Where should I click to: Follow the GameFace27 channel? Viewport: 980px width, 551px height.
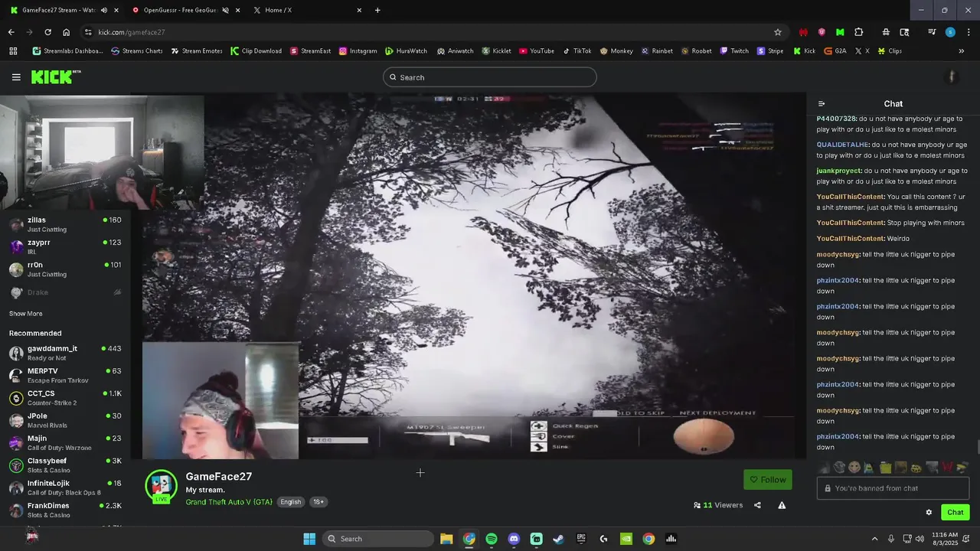pyautogui.click(x=768, y=480)
